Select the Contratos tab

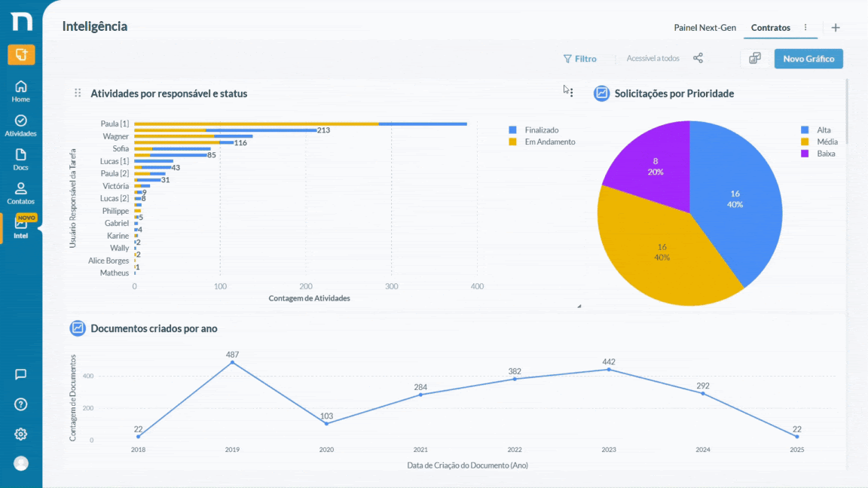[771, 28]
